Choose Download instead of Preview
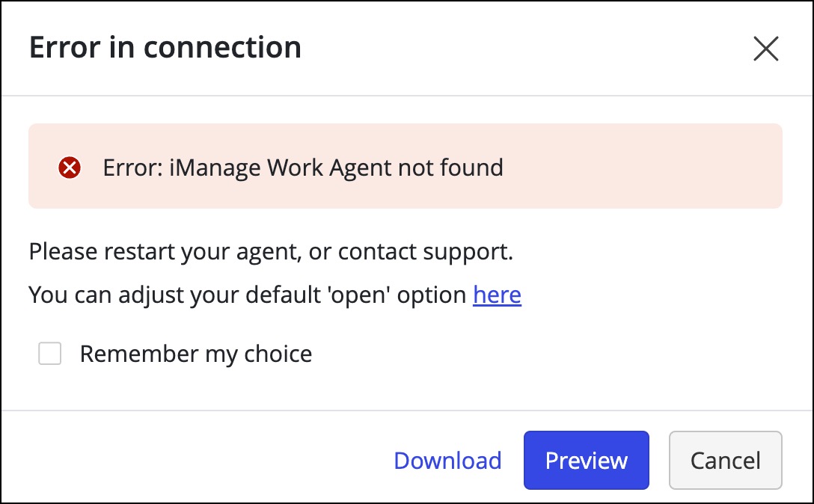 click(447, 461)
